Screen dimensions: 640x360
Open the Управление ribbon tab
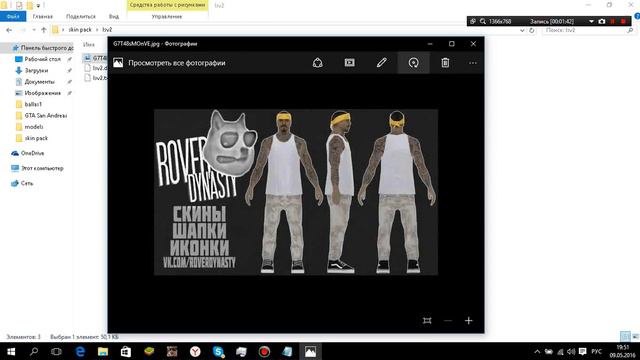pos(167,16)
